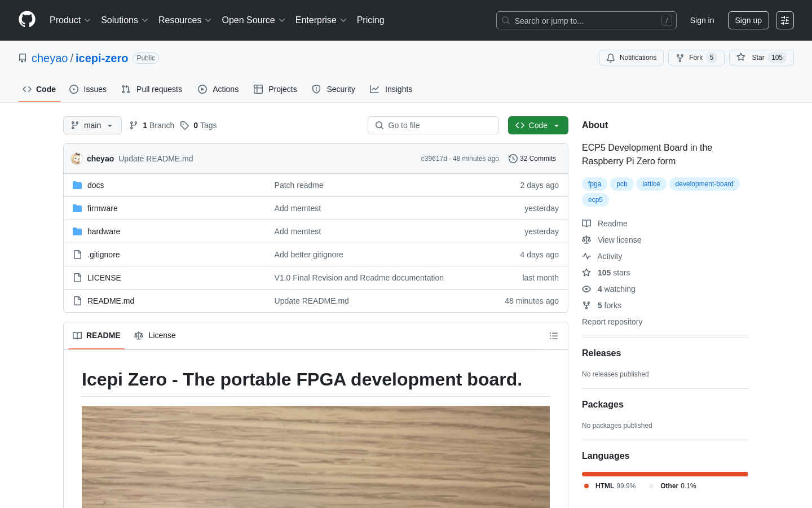This screenshot has width=812, height=508.
Task: View the 4 watching link
Action: [x=608, y=289]
